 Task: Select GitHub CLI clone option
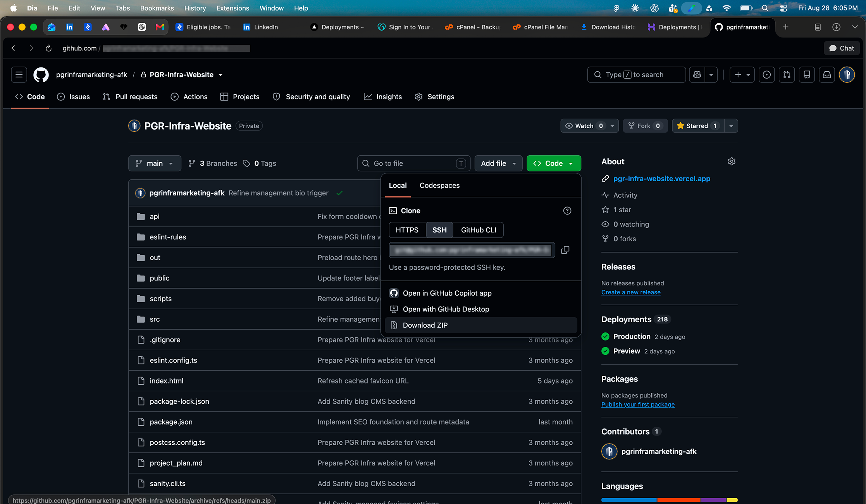479,230
